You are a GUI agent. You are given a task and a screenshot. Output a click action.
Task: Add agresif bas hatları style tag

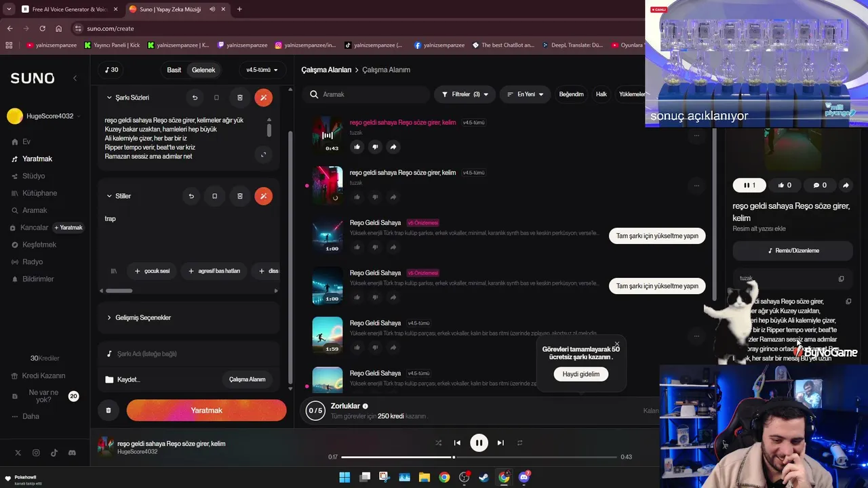214,271
